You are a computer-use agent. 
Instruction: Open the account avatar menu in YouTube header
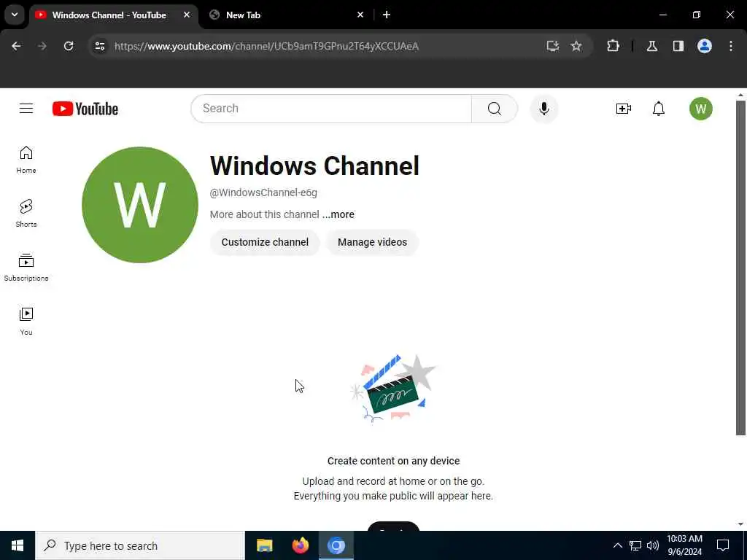[x=700, y=109]
